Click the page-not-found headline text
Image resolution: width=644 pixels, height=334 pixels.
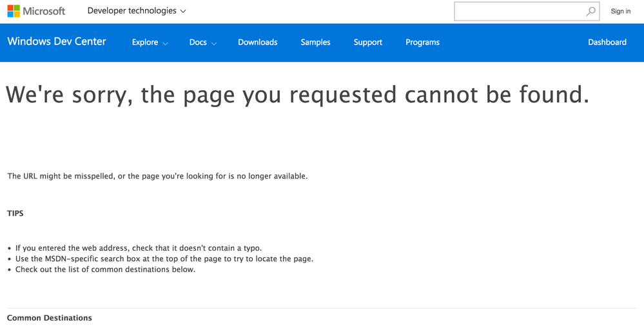tap(298, 95)
